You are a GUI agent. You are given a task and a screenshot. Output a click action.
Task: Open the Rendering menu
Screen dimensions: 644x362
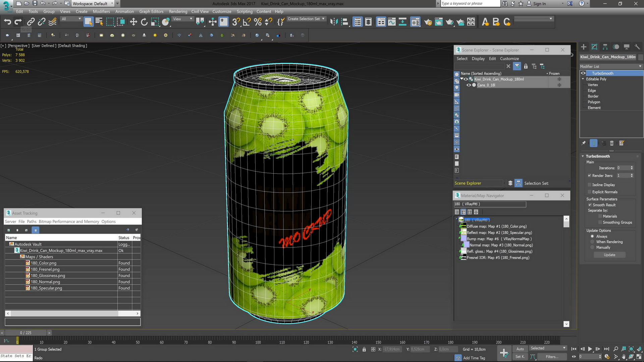click(178, 11)
